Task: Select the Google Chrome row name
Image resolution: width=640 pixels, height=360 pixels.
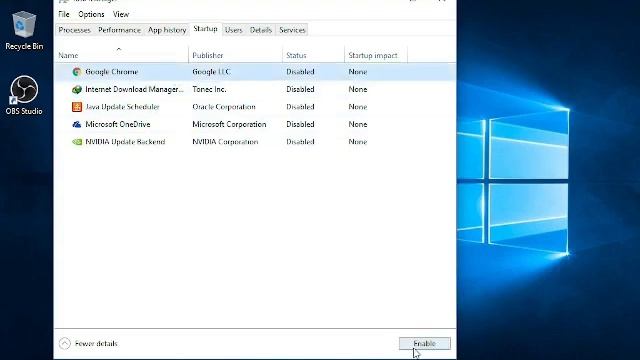Action: point(111,72)
